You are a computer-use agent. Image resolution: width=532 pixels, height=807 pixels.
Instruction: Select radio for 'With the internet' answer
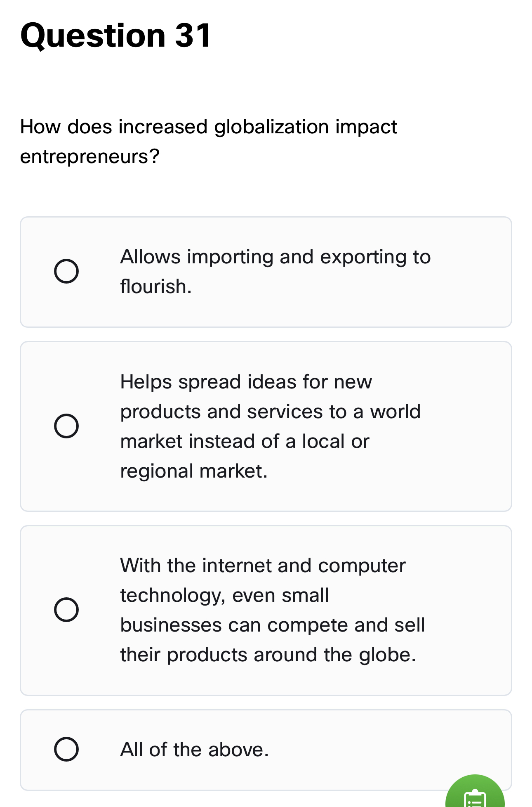66,610
